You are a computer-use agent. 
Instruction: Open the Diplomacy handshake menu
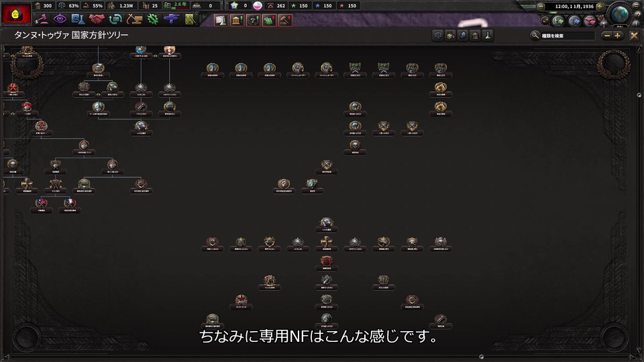[97, 19]
